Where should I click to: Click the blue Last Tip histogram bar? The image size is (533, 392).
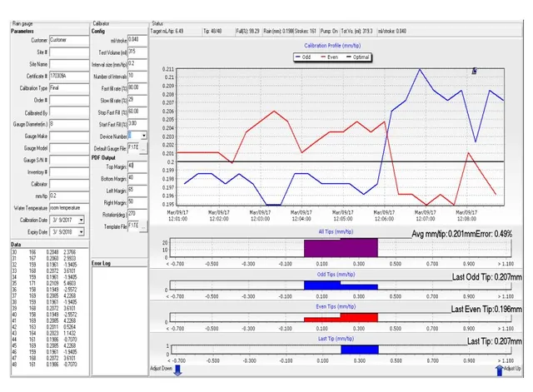click(x=360, y=350)
